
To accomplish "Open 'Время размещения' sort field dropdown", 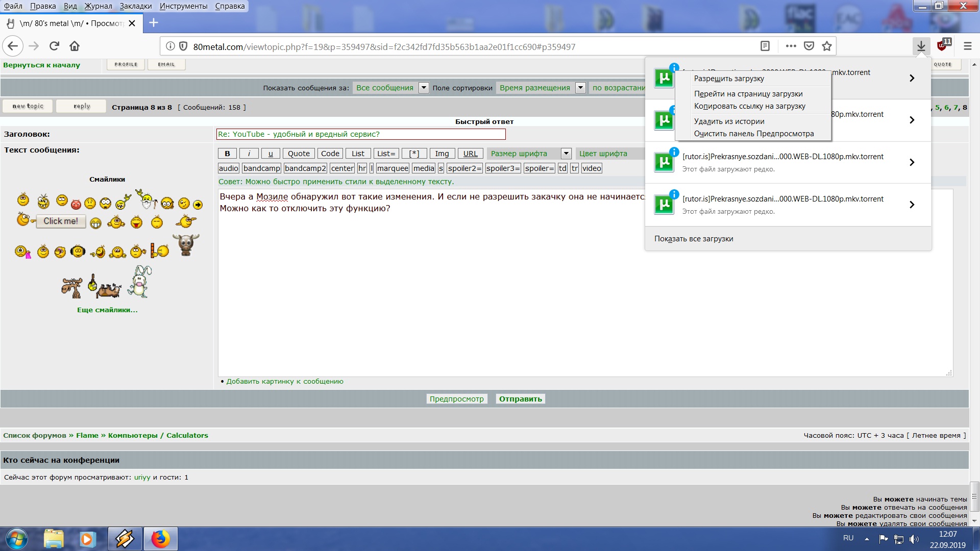I will (580, 88).
